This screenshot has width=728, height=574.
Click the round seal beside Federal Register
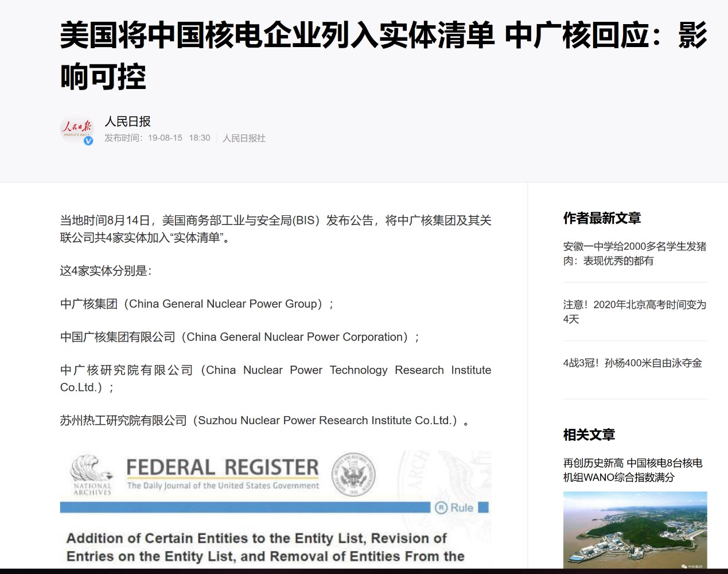[x=354, y=474]
